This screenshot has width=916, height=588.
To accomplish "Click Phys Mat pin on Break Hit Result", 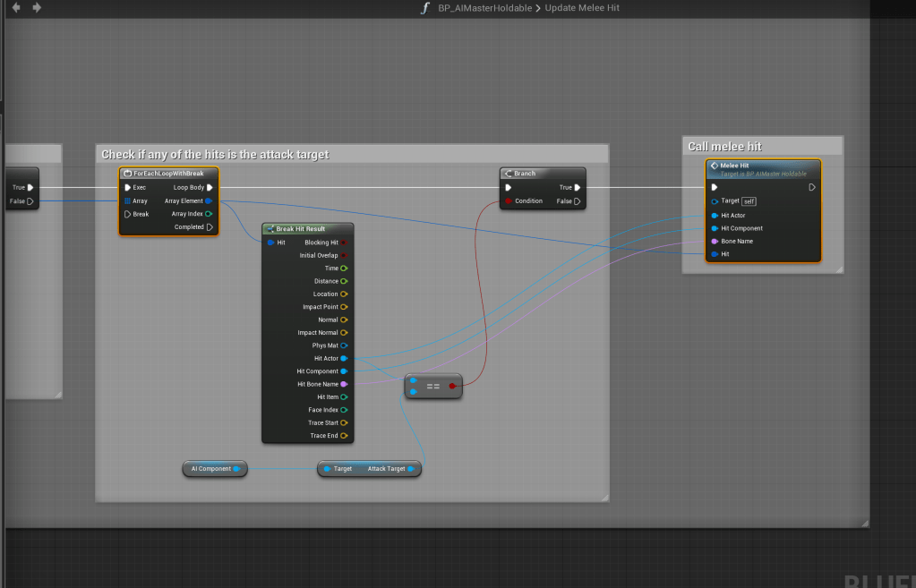I will click(x=344, y=345).
